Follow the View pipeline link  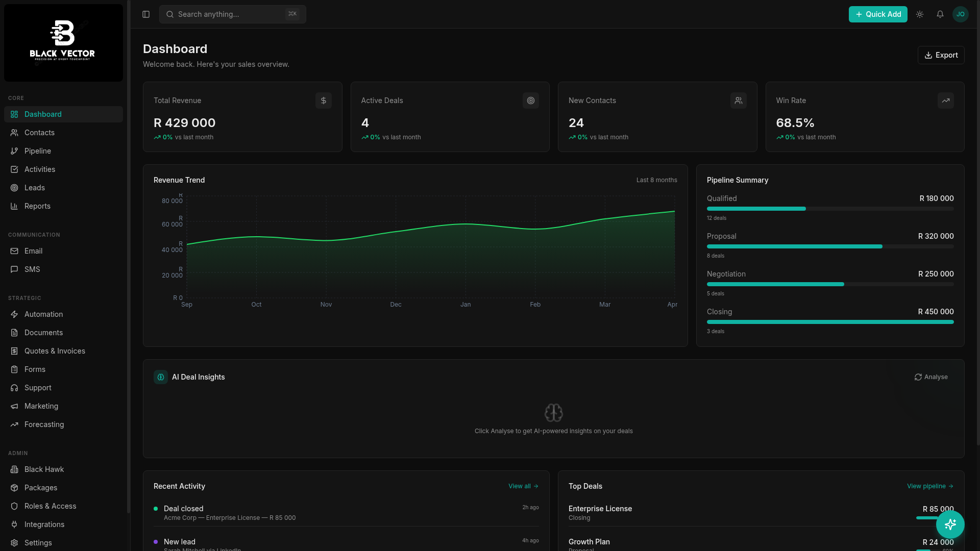pos(930,486)
